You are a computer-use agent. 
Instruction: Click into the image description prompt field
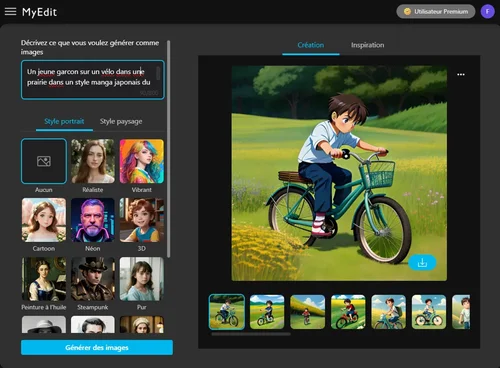93,80
